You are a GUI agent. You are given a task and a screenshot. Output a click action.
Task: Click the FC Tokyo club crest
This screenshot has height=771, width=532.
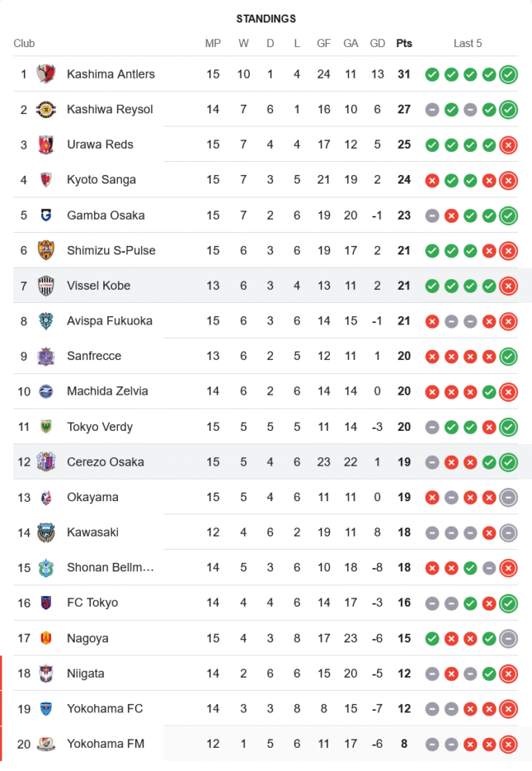pos(45,603)
